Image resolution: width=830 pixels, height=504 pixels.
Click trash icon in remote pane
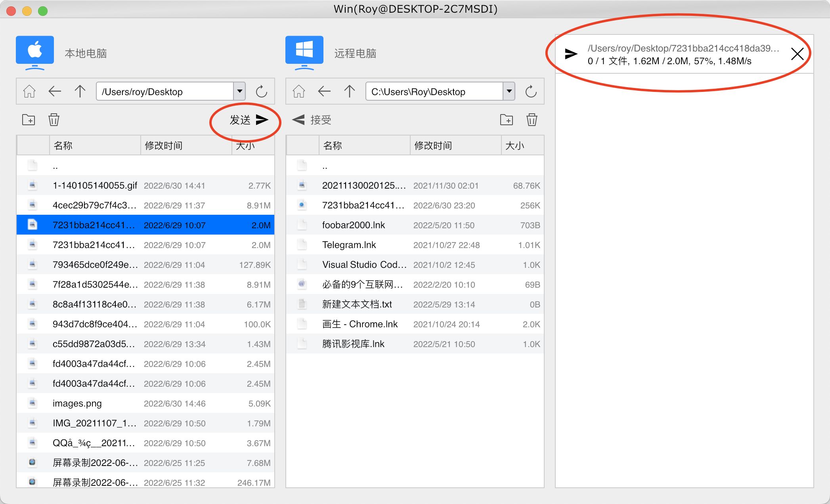[532, 120]
